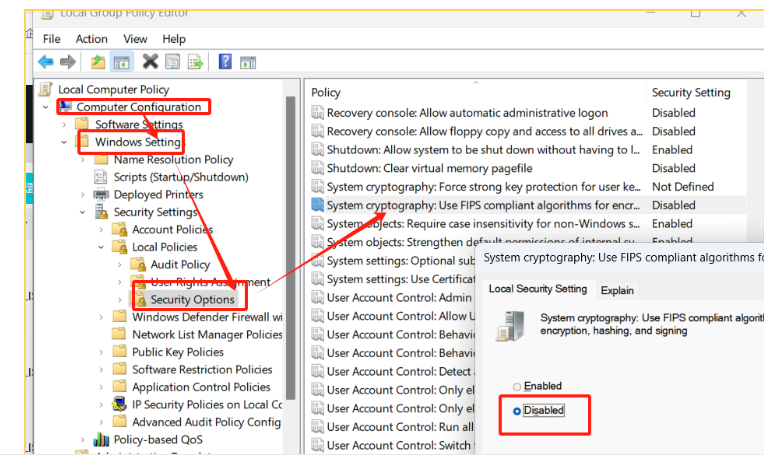Click the up one level folder icon

pyautogui.click(x=98, y=62)
